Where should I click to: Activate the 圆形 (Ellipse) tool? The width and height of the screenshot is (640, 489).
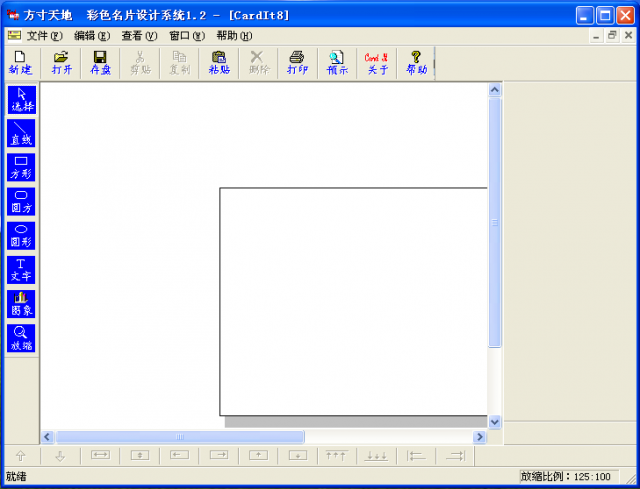(21, 235)
